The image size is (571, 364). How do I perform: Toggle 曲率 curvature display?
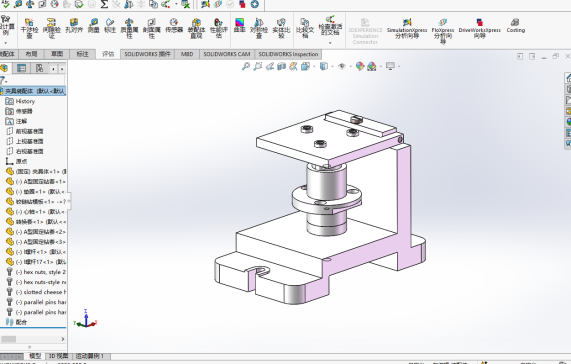tap(239, 25)
